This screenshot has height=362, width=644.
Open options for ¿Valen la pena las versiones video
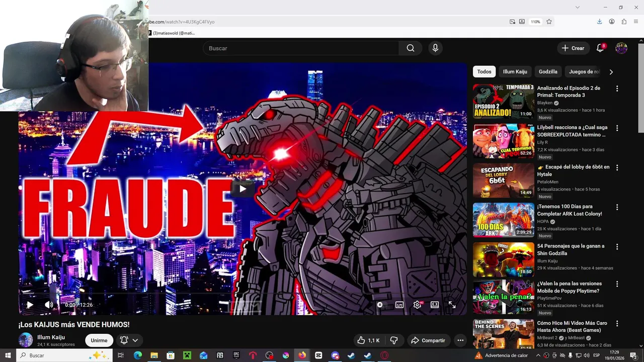pyautogui.click(x=617, y=284)
